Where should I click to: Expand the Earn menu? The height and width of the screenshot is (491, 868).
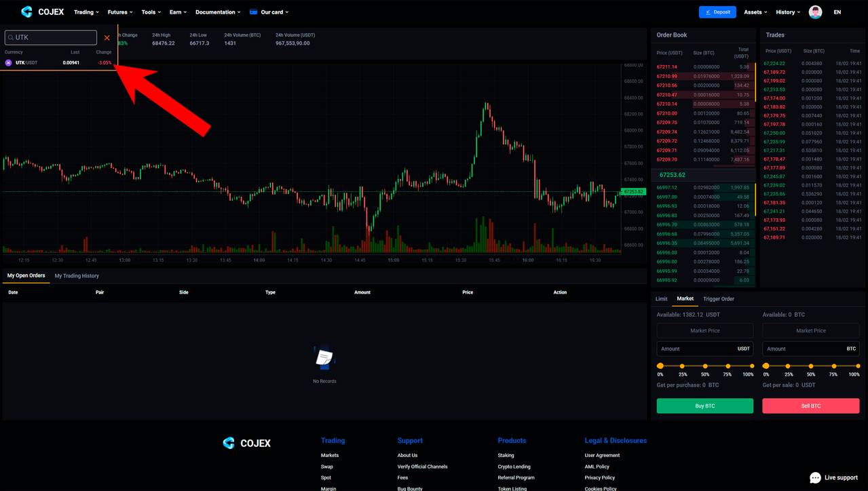[x=178, y=12]
